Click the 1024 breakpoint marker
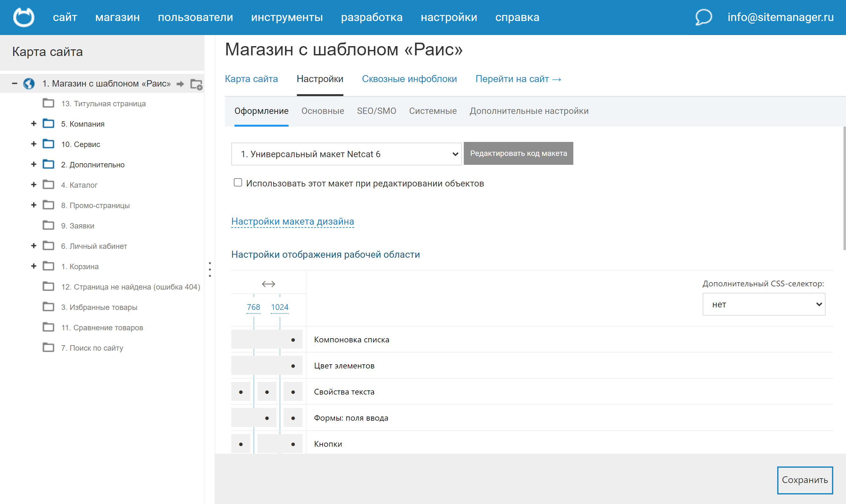This screenshot has height=504, width=846. tap(279, 307)
